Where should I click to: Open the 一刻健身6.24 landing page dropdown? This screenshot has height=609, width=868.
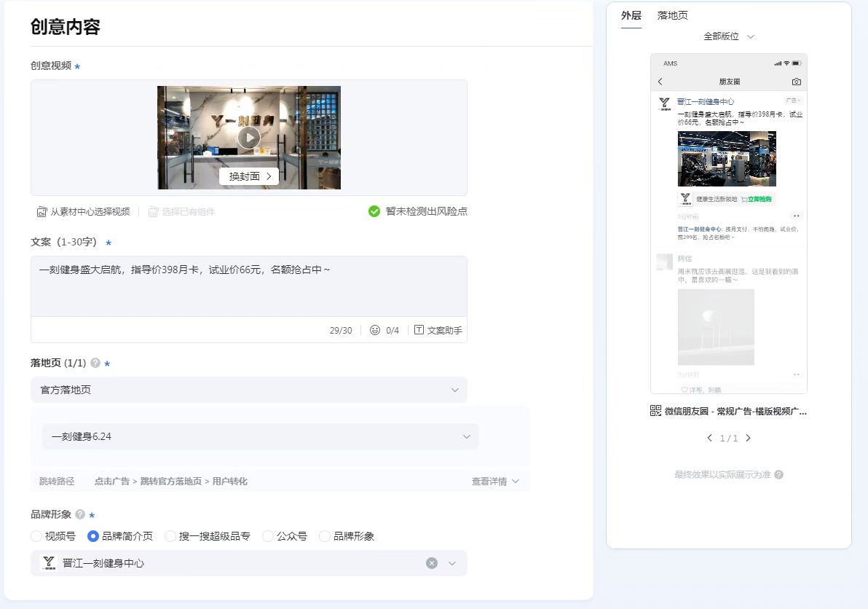(260, 436)
